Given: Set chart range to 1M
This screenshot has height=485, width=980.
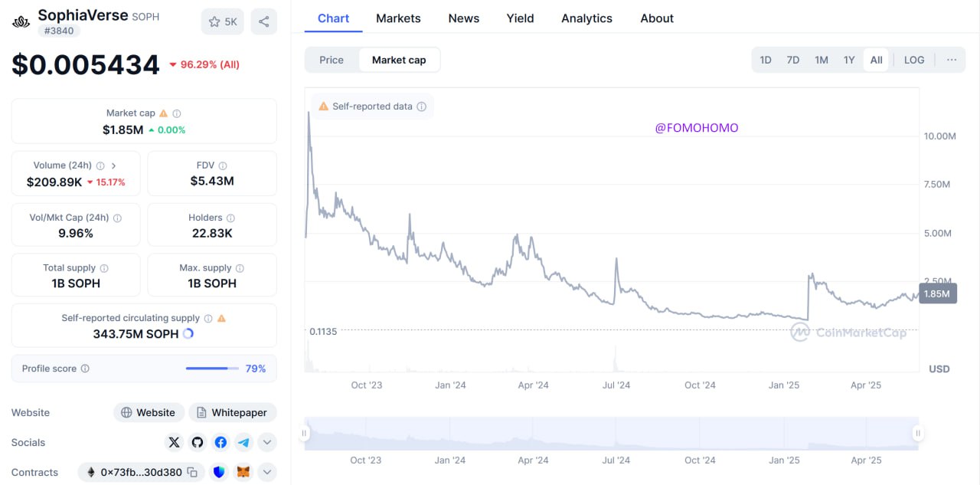Looking at the screenshot, I should (822, 60).
